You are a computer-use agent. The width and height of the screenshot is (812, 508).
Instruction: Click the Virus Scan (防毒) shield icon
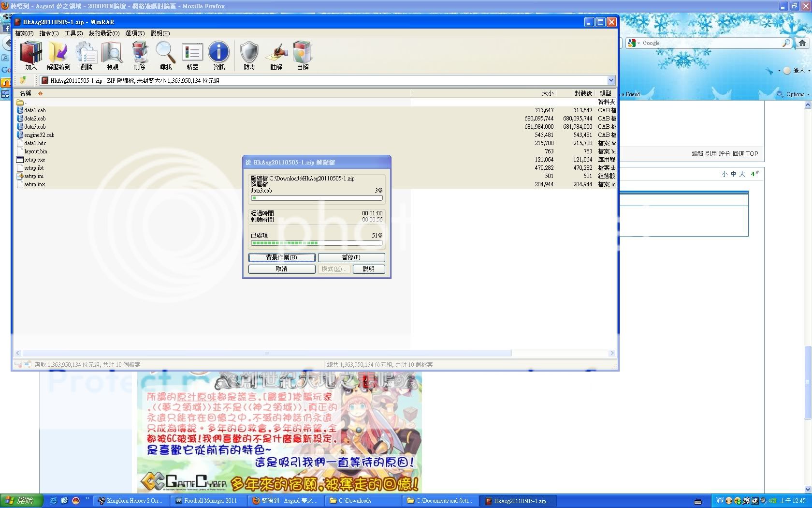click(x=249, y=55)
